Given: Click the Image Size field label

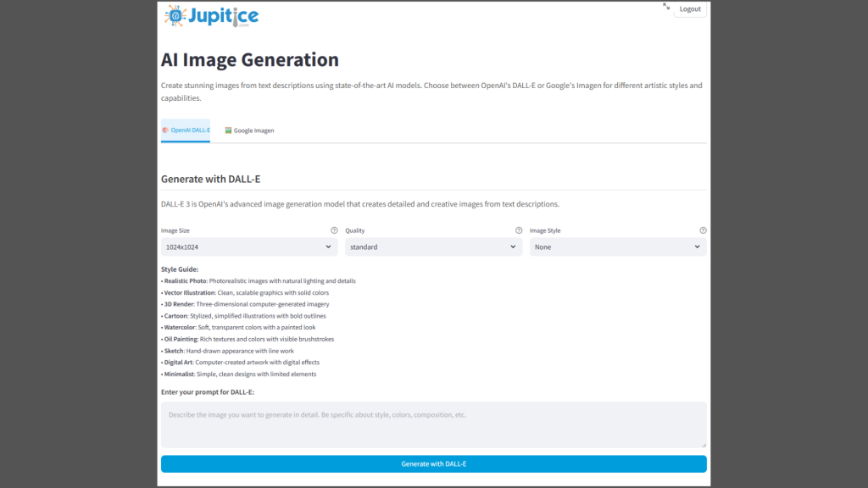Looking at the screenshot, I should (x=175, y=230).
